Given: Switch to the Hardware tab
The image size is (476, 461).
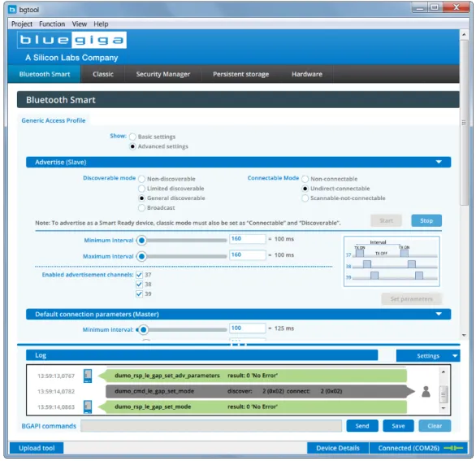Looking at the screenshot, I should click(307, 74).
